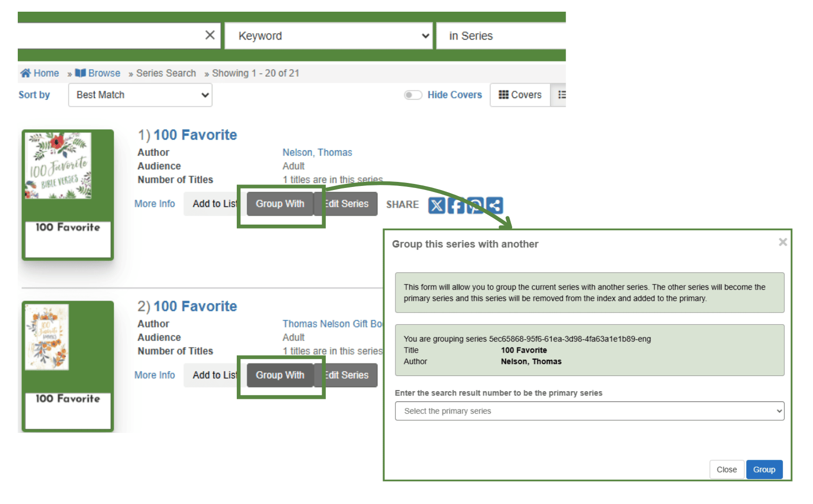Open the Browse book icon link
Screen dimensions: 813x504
[x=80, y=73]
